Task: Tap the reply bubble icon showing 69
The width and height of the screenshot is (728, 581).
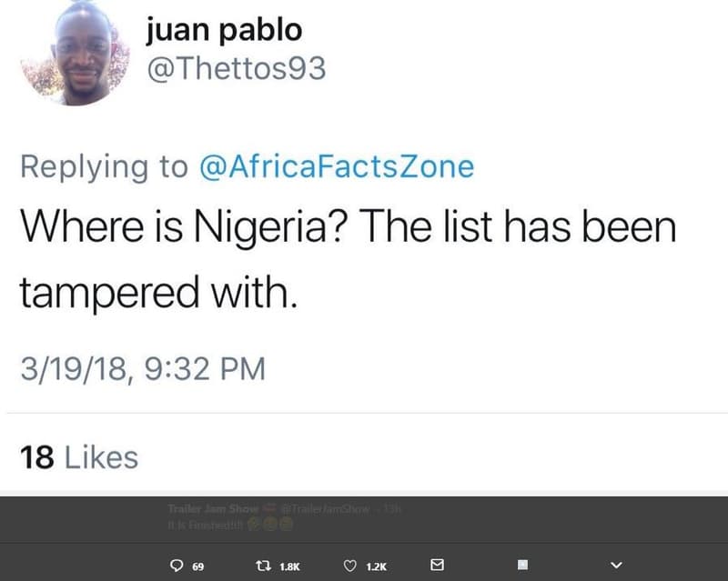Action: (x=178, y=566)
